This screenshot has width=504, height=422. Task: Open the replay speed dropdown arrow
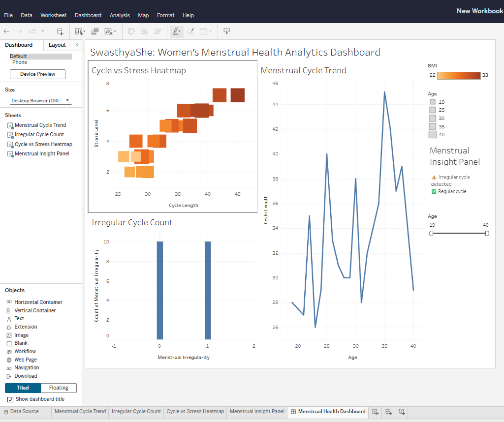pyautogui.click(x=43, y=31)
